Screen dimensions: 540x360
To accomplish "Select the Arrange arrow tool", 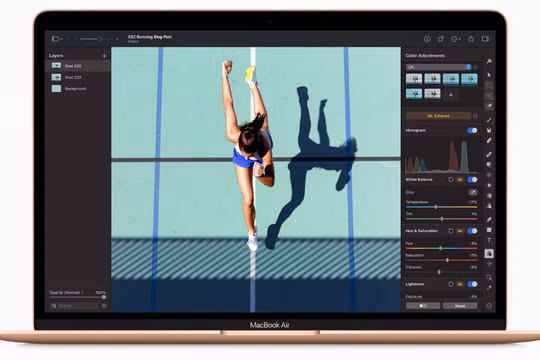I will coord(489,75).
